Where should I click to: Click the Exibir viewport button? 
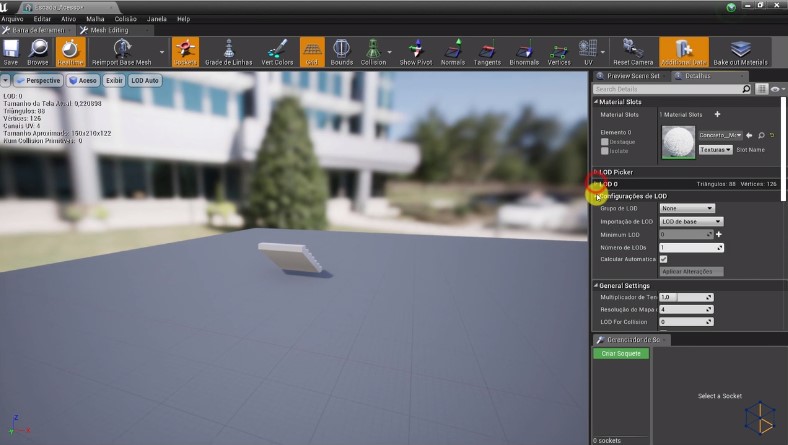coord(114,80)
